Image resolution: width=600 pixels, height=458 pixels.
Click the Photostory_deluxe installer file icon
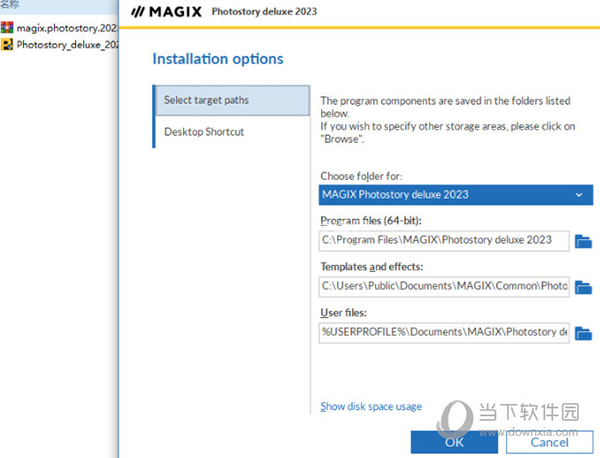(7, 44)
